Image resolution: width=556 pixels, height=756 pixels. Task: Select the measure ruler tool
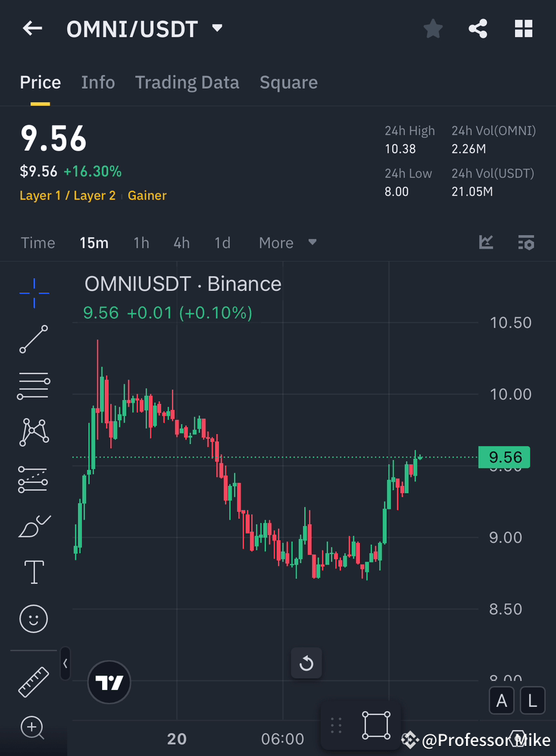[34, 681]
